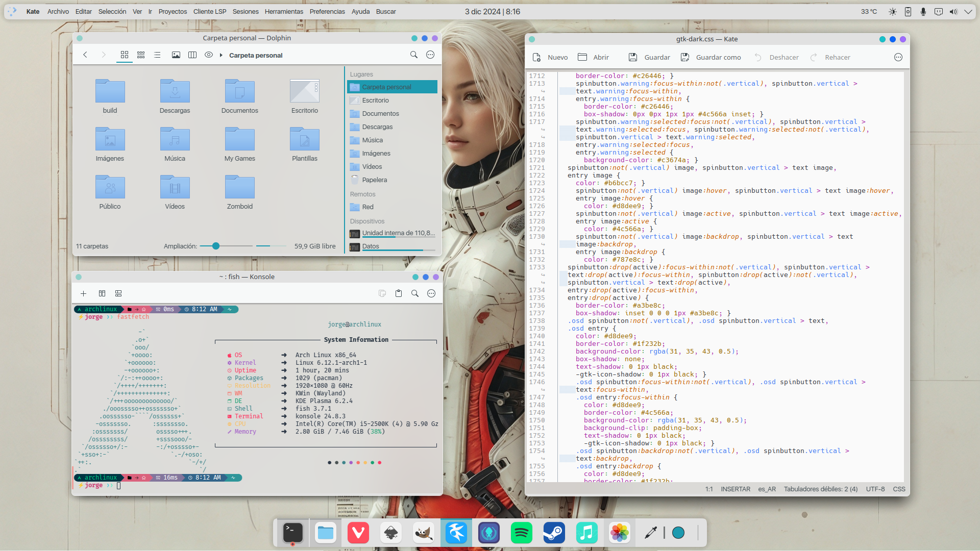
Task: Click Nuevo in Kate toolbar
Action: [550, 57]
